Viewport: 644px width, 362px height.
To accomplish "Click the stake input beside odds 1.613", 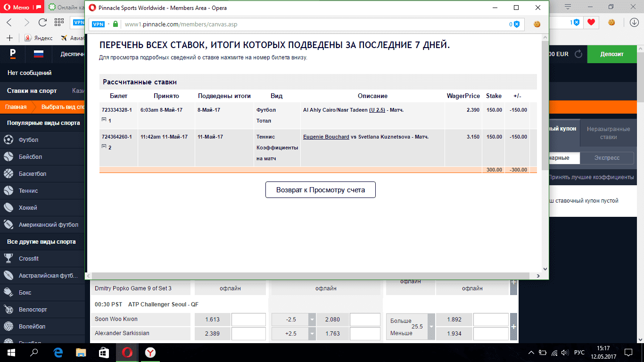I will [248, 320].
